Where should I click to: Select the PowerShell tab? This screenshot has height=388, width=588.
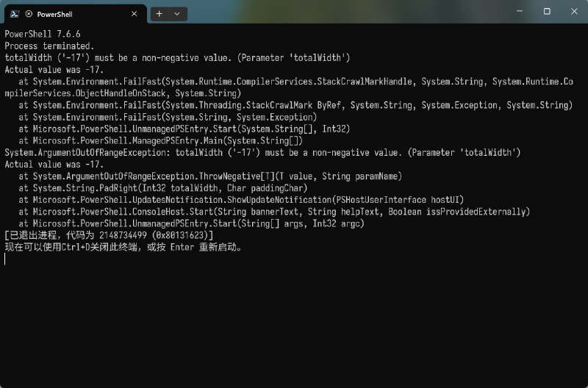pos(76,14)
